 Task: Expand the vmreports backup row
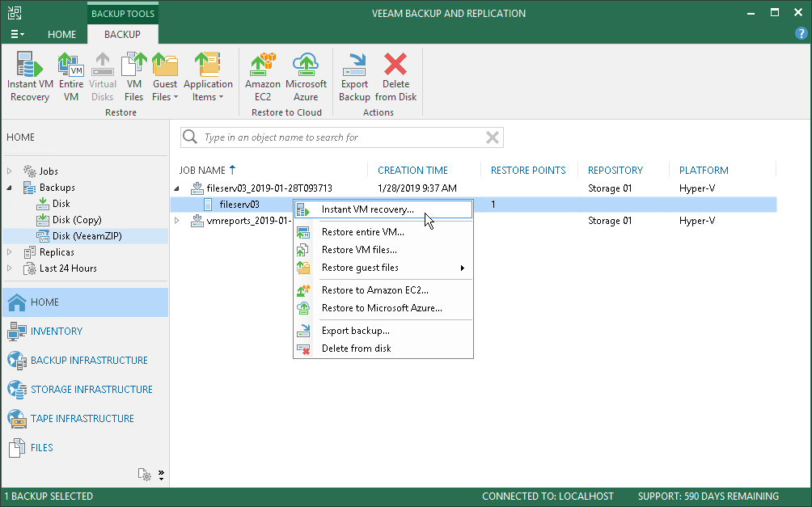pos(176,221)
